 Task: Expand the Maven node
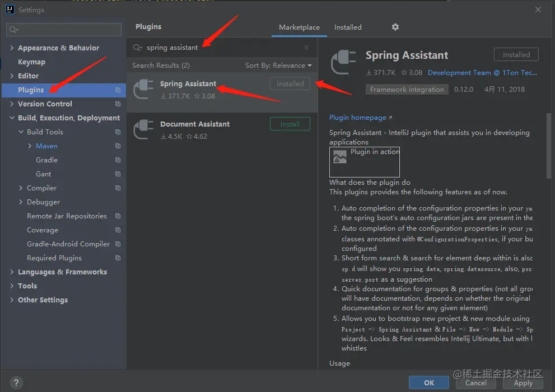coord(30,146)
